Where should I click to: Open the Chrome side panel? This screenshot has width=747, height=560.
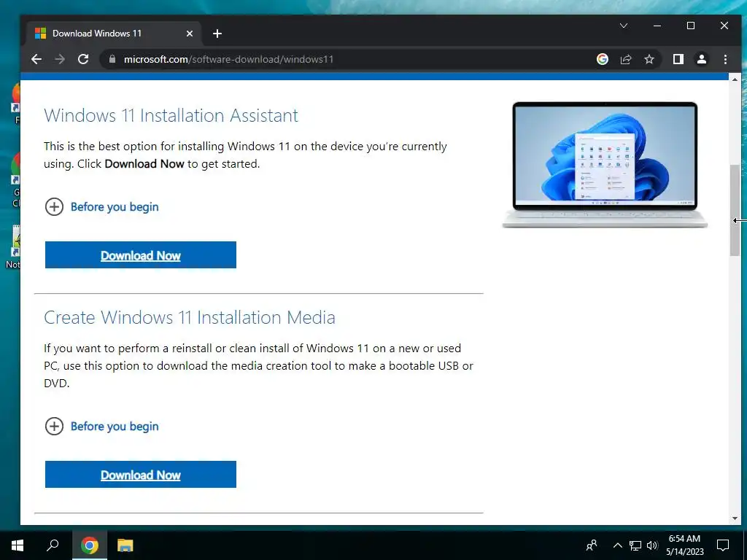(x=678, y=59)
